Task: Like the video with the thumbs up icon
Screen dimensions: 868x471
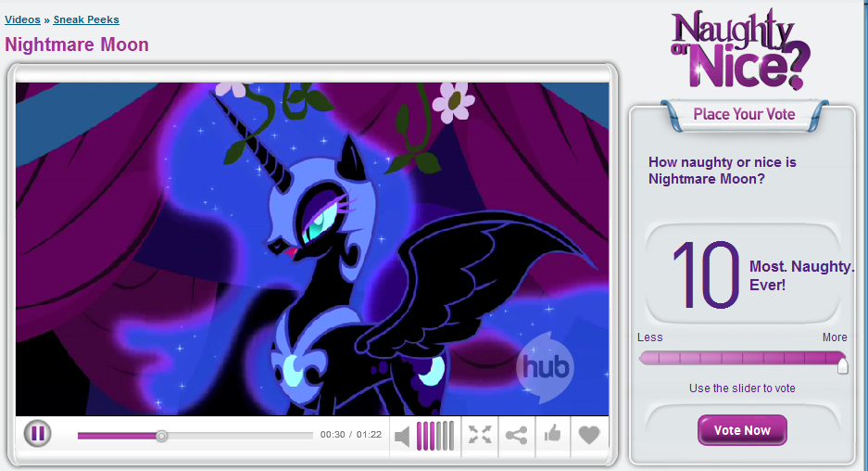Action: tap(553, 434)
